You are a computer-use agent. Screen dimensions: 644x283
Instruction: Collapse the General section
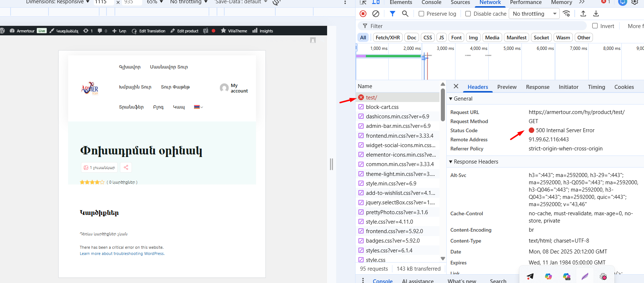pos(451,99)
